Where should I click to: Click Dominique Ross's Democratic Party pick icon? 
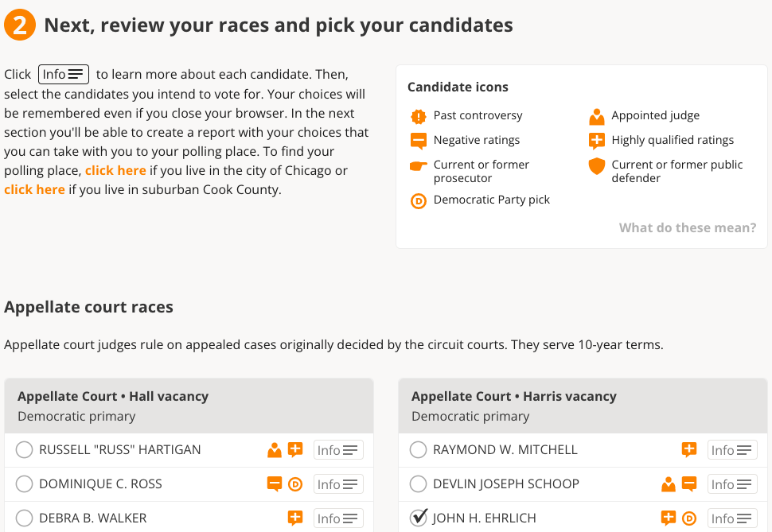[x=295, y=484]
